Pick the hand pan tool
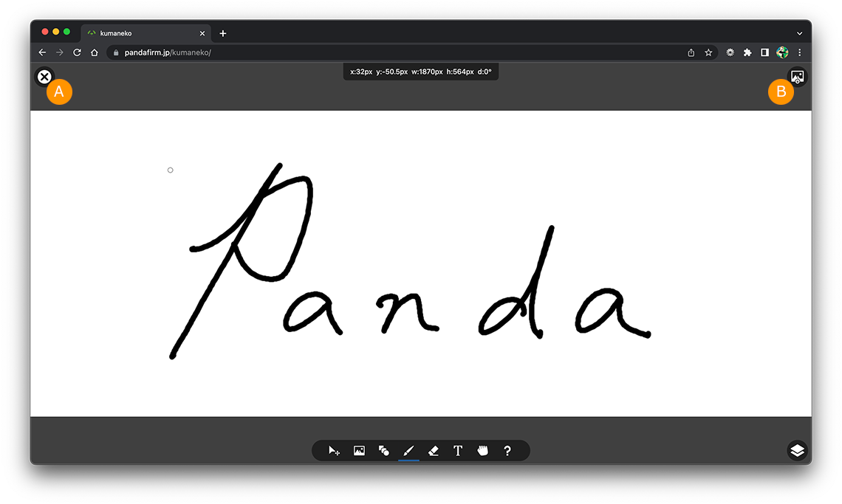 coord(483,451)
